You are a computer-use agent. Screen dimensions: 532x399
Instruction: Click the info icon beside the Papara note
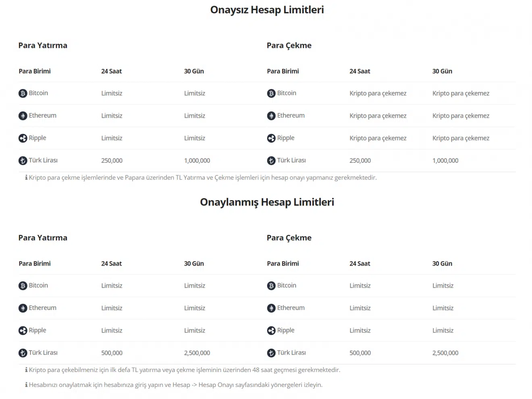(x=26, y=177)
